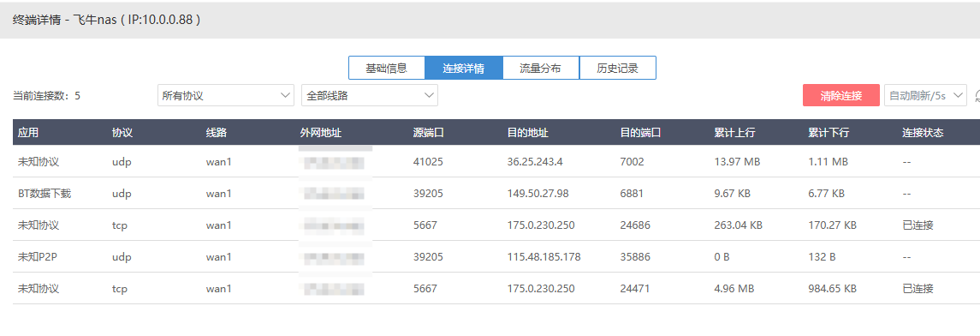
Task: Click destination port 24471
Action: click(635, 289)
